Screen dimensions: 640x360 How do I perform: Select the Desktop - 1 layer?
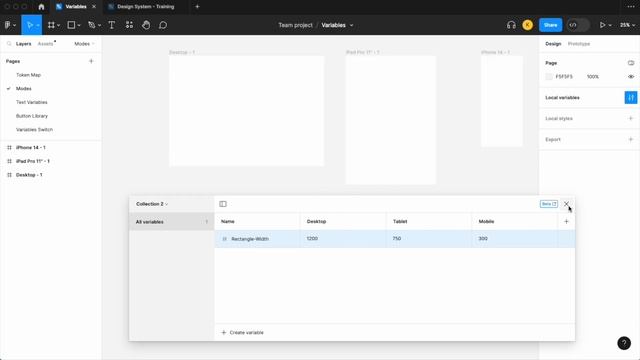pos(29,175)
